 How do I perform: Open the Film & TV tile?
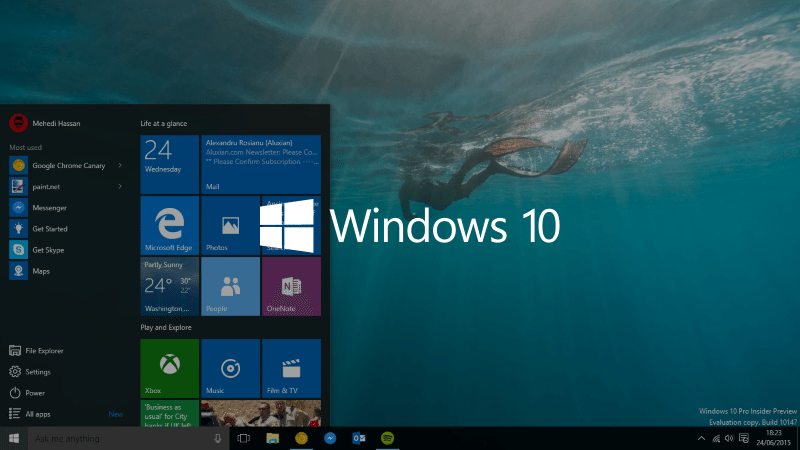[x=291, y=368]
